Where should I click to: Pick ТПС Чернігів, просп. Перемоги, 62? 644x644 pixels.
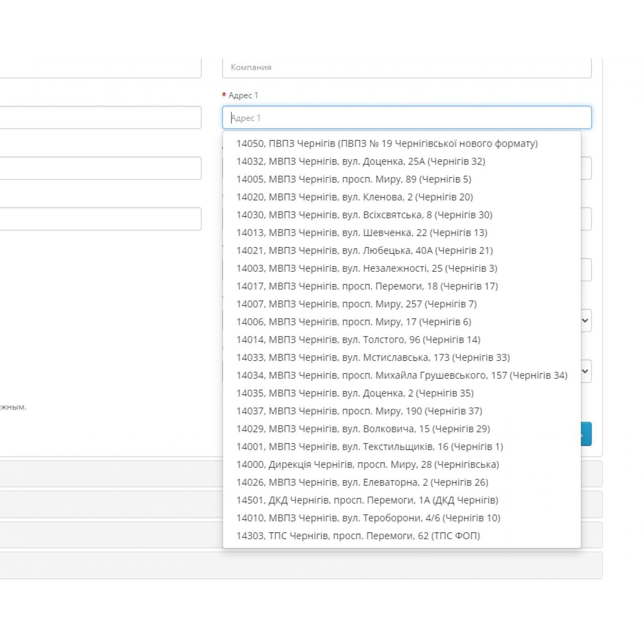coord(358,536)
